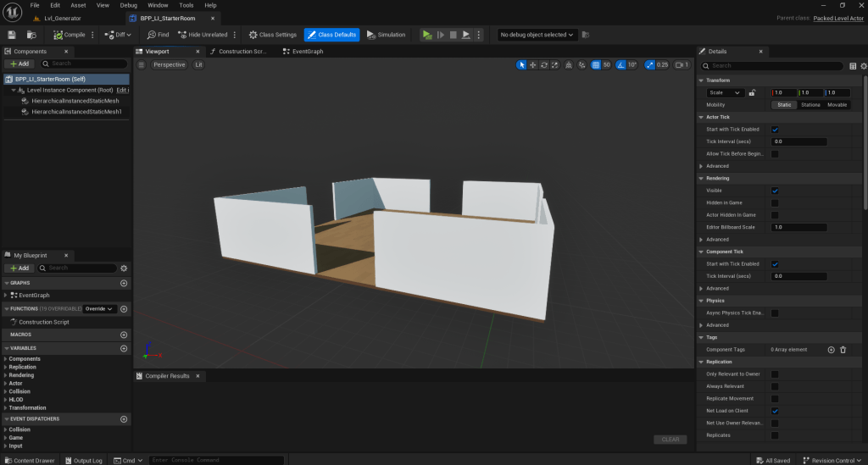The height and width of the screenshot is (465, 868).
Task: Click the Components panel search field
Action: click(85, 64)
